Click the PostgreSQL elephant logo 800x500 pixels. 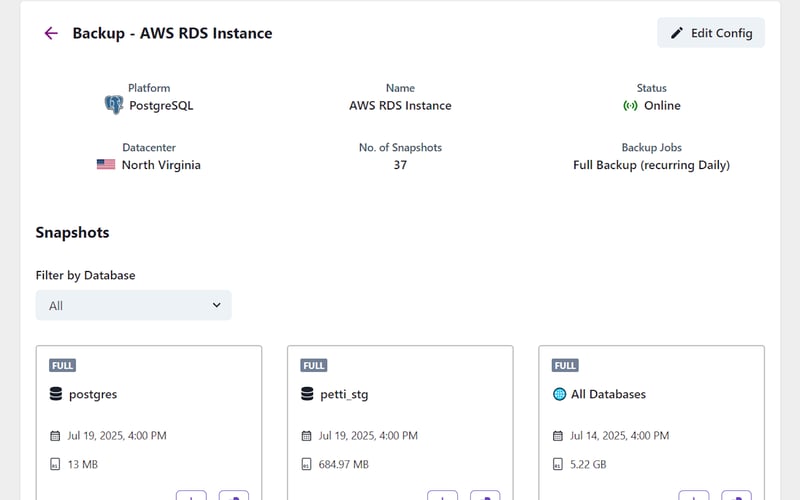point(113,105)
